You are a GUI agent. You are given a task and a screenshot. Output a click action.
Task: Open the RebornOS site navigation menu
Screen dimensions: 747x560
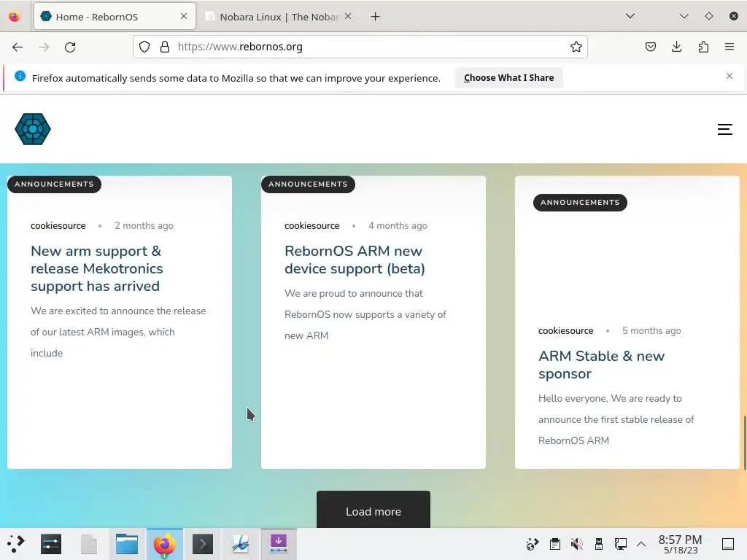pos(724,129)
